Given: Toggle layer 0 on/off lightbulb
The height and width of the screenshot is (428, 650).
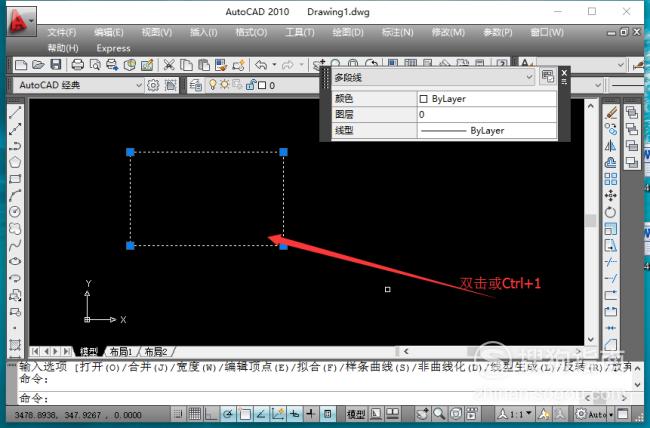Looking at the screenshot, I should click(212, 85).
